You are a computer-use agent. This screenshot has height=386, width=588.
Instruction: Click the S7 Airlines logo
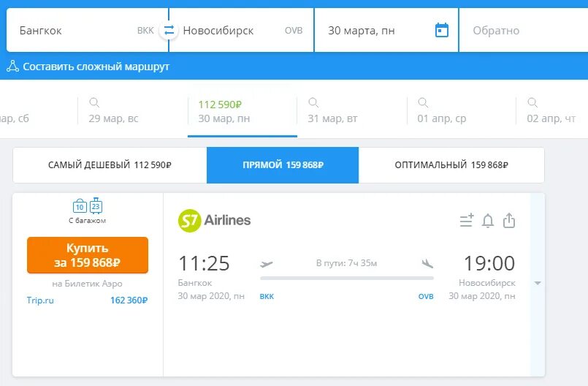tap(214, 220)
